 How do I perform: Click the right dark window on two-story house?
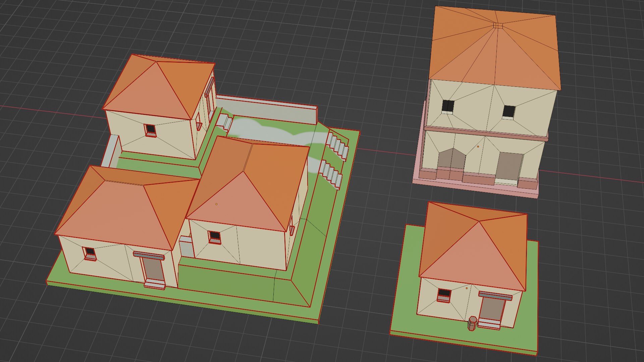click(x=509, y=112)
